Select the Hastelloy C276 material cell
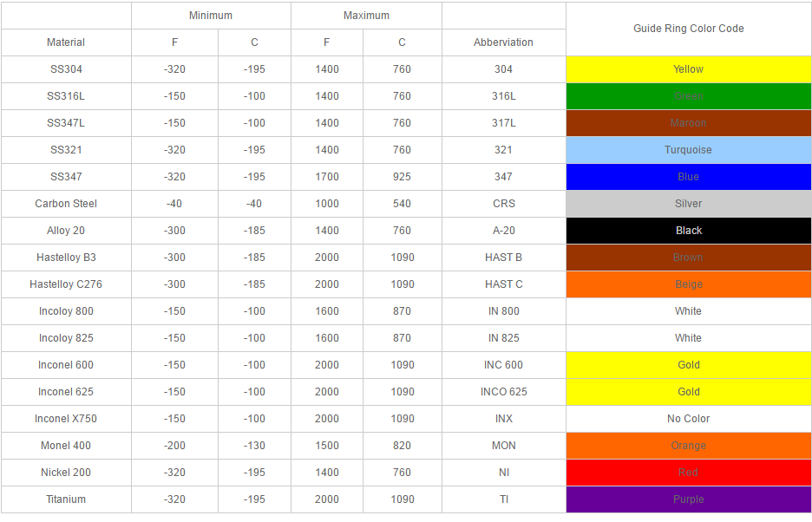 point(66,284)
